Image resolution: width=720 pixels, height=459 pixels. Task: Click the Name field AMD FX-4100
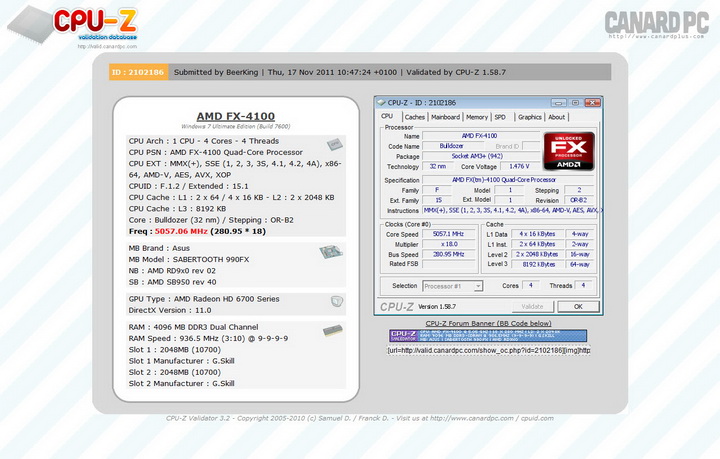[480, 136]
